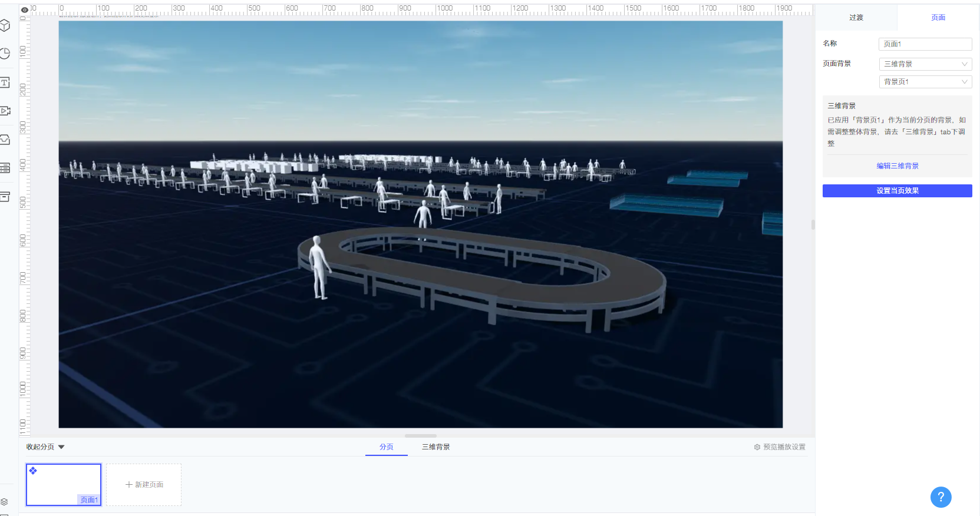Open the layers stack icon
Viewport: 980px width, 516px height.
[x=5, y=502]
